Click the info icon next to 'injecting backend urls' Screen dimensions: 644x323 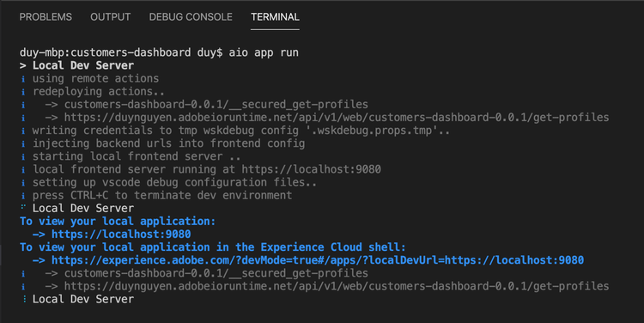[23, 143]
